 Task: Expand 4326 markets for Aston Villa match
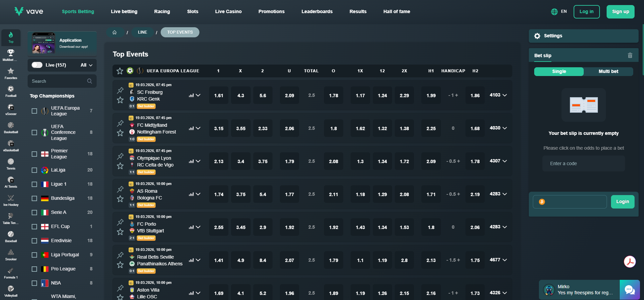point(498,293)
